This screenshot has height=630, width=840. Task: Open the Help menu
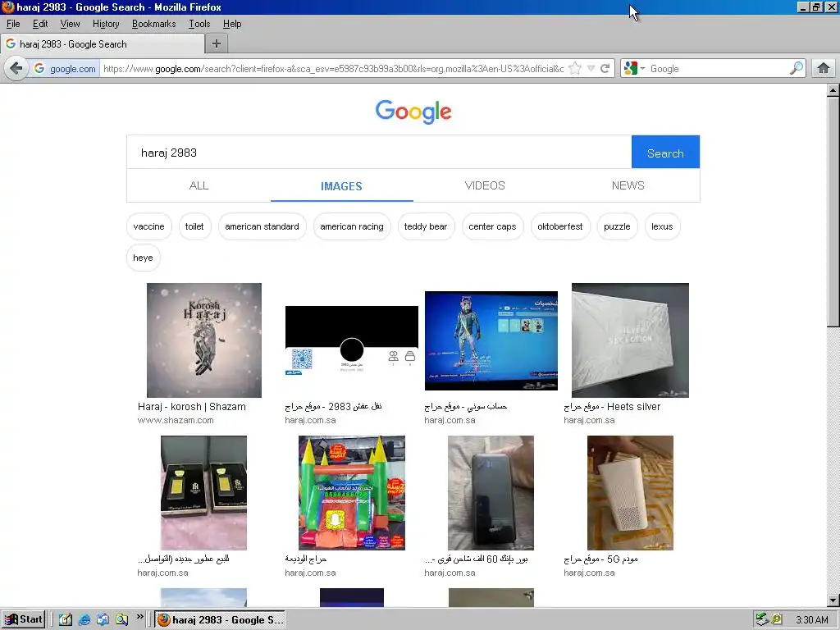pos(232,24)
